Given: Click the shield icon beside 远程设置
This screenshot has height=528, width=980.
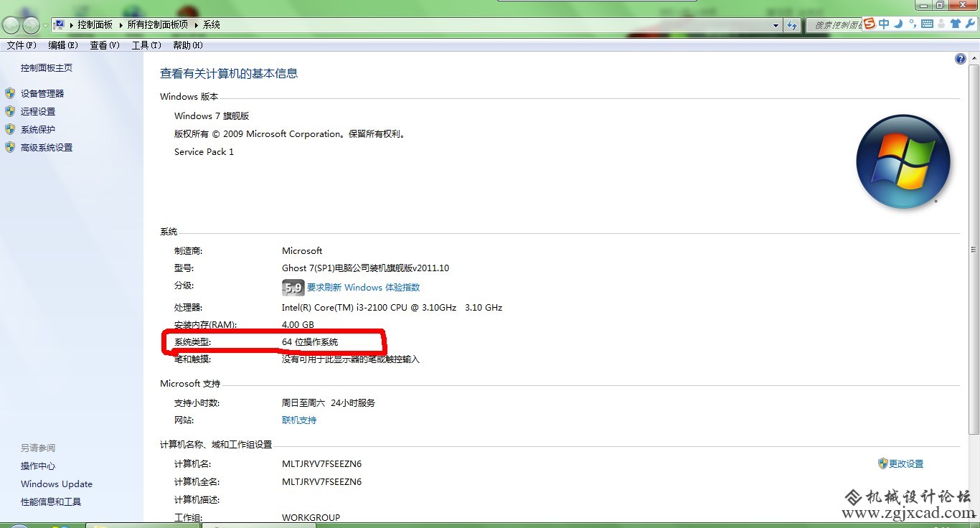Looking at the screenshot, I should coord(10,111).
